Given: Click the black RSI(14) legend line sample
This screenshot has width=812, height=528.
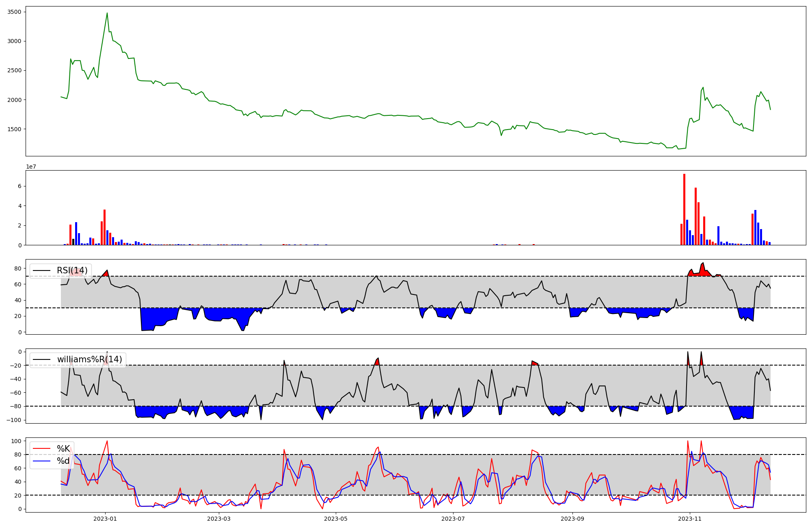Looking at the screenshot, I should pyautogui.click(x=42, y=270).
